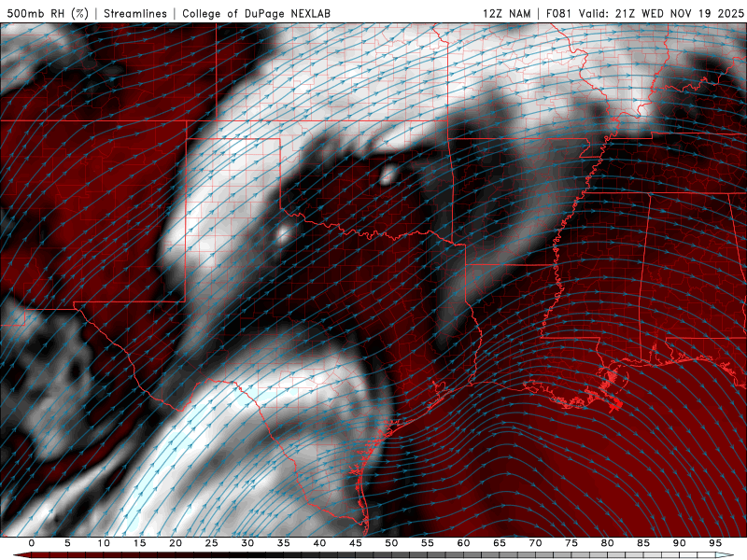The image size is (747, 560).
Task: Click the colorbar value 20 label
Action: click(x=176, y=543)
